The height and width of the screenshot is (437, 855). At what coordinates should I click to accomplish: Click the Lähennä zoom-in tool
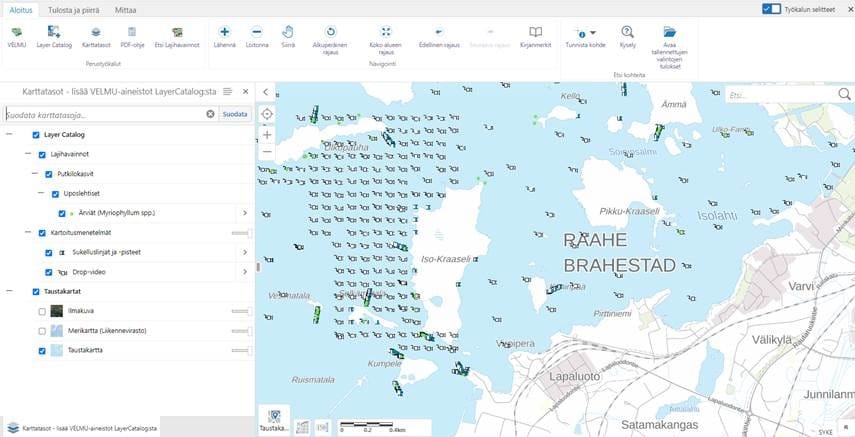(x=224, y=36)
